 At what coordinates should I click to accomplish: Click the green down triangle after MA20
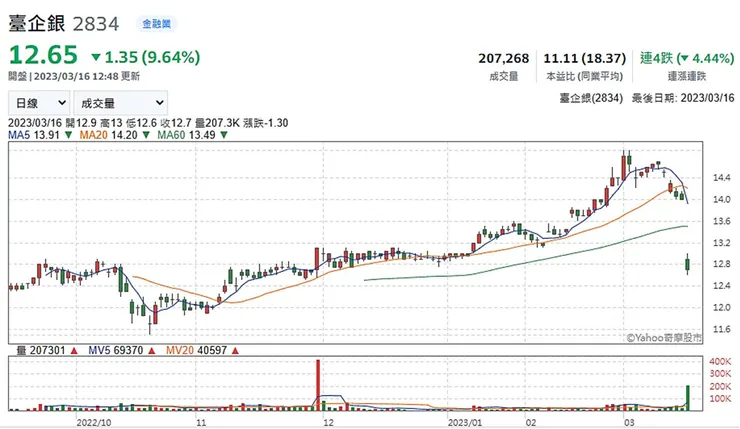click(146, 135)
